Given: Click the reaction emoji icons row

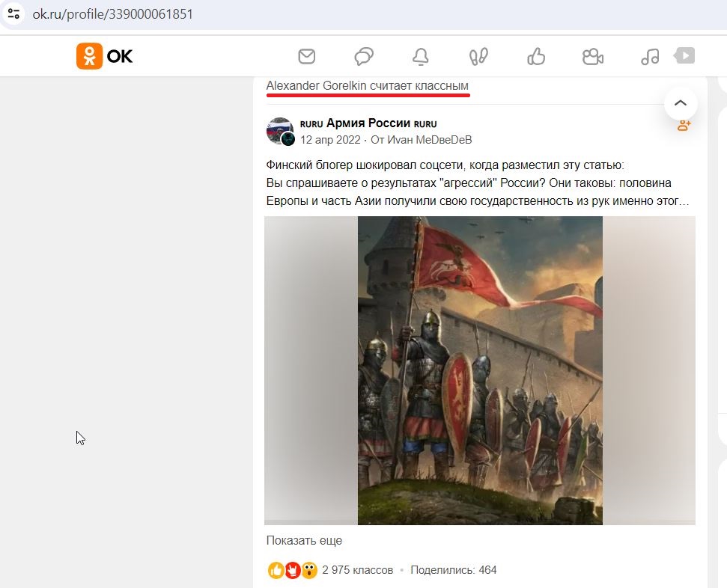Looking at the screenshot, I should click(293, 570).
